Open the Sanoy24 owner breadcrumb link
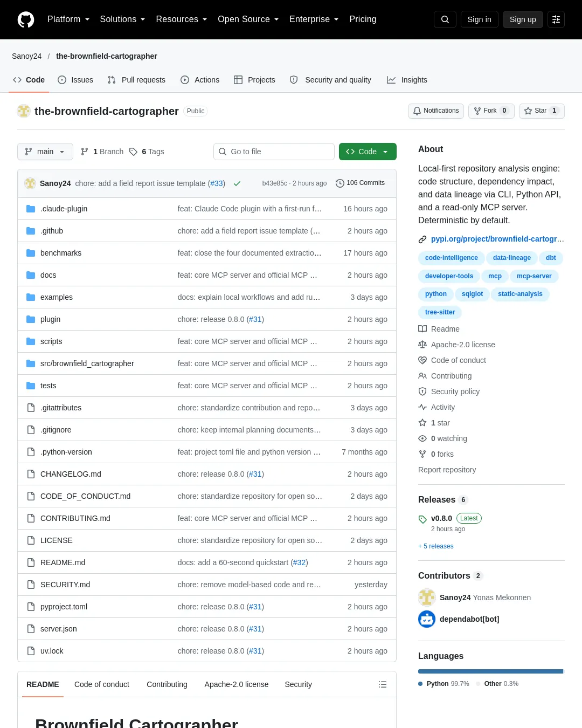 [27, 56]
